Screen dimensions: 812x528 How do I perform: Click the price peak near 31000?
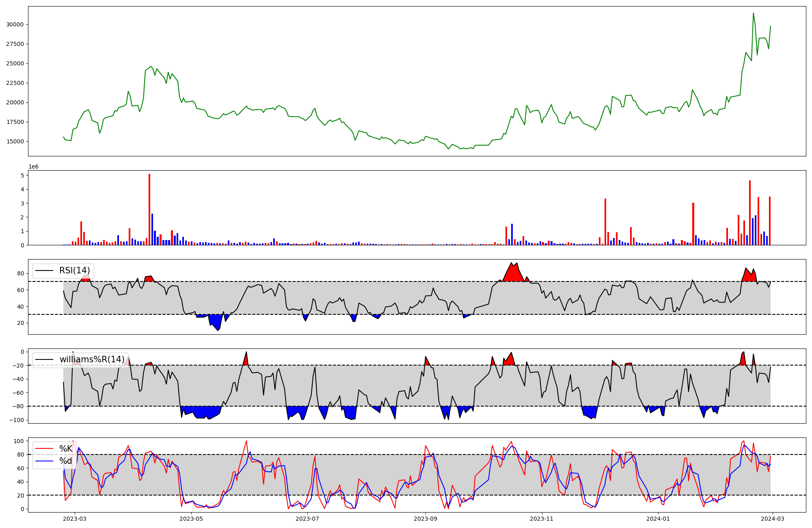(x=753, y=13)
